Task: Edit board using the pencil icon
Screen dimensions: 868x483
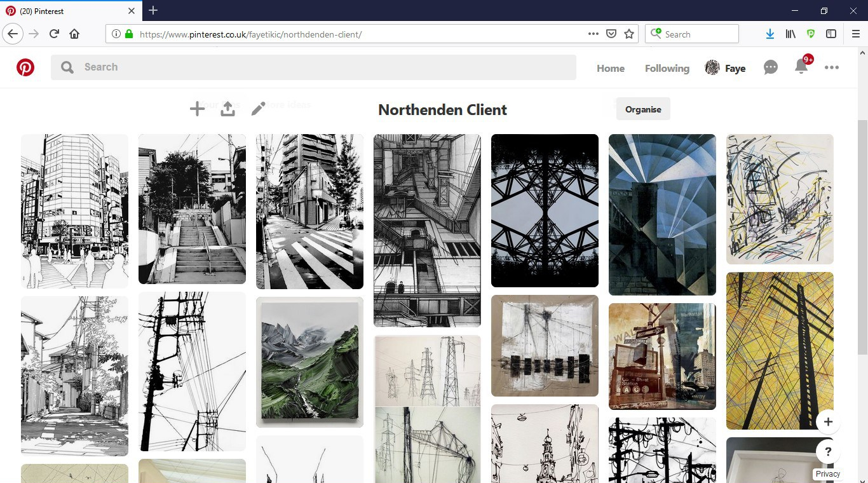Action: (258, 109)
